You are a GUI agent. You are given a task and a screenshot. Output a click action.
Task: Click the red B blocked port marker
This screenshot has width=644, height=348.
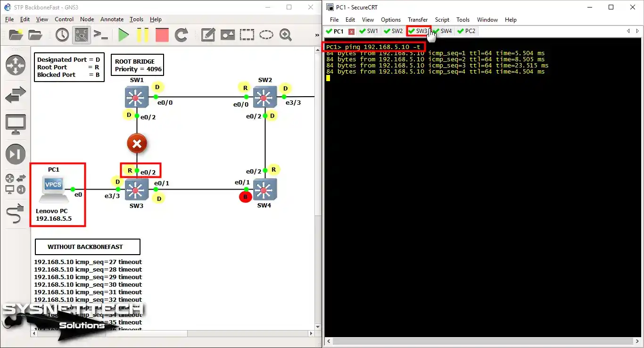click(x=245, y=197)
